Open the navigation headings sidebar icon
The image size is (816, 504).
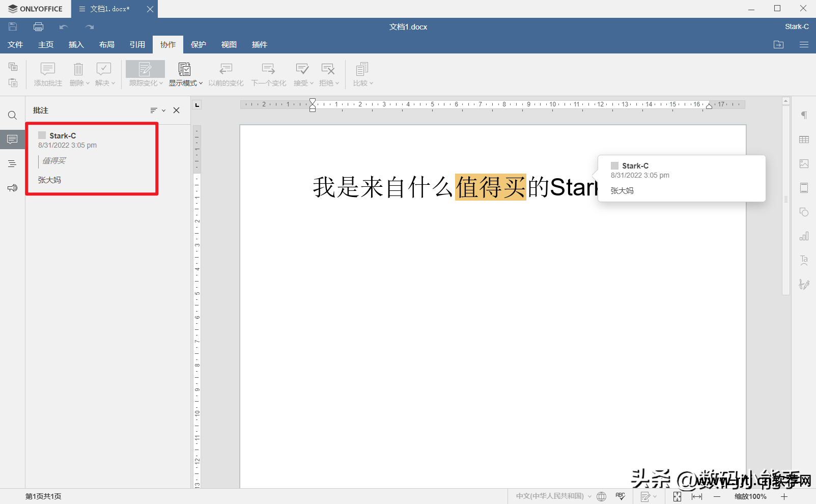pos(12,163)
